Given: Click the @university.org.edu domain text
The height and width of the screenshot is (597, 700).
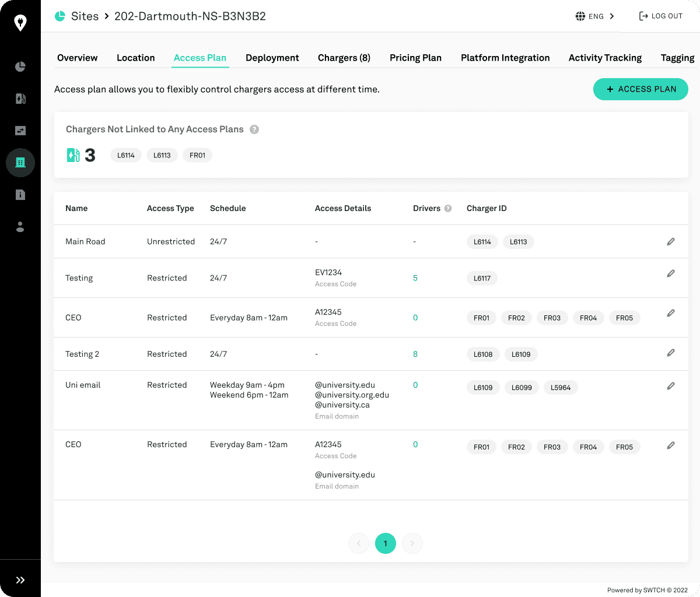Looking at the screenshot, I should 352,395.
